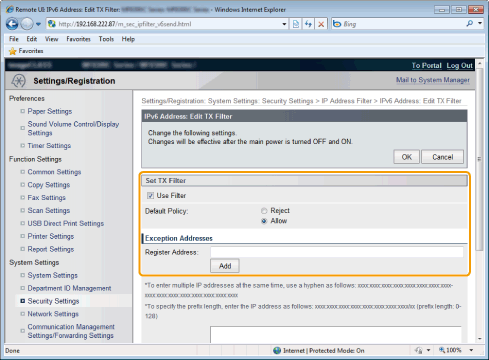Click the address bar URL field
Screen dimensions: 489x360
168,24
